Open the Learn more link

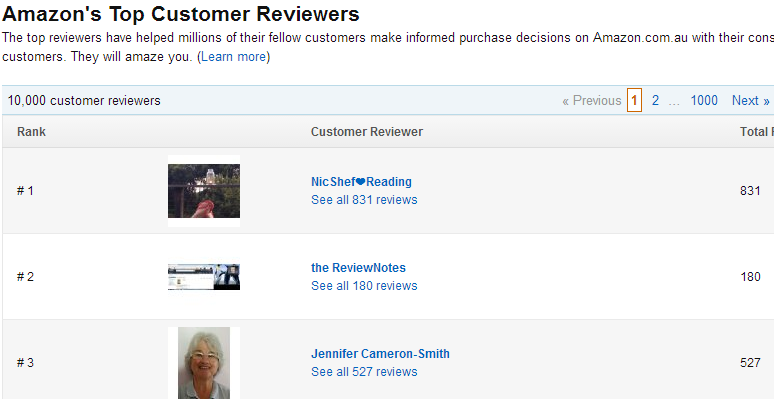pos(233,57)
